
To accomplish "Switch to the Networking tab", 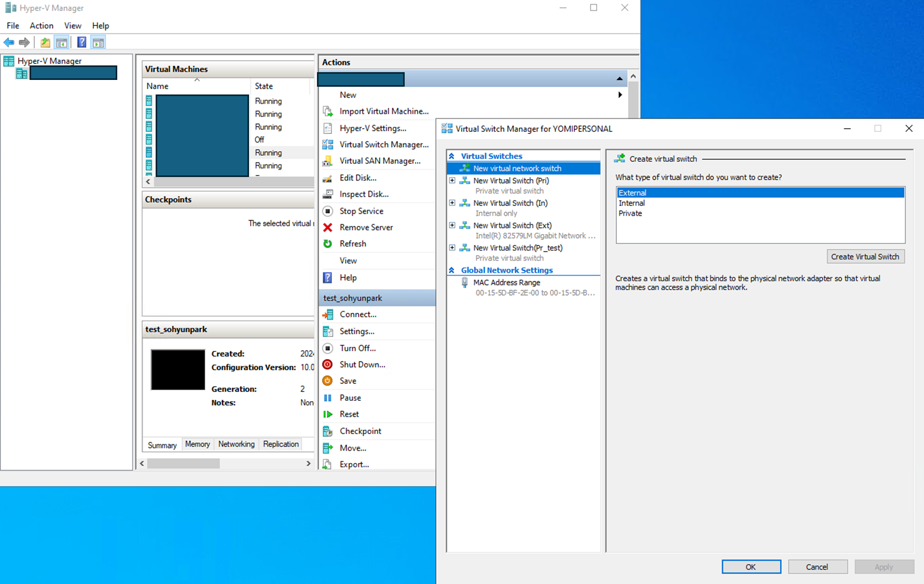I will [x=237, y=444].
